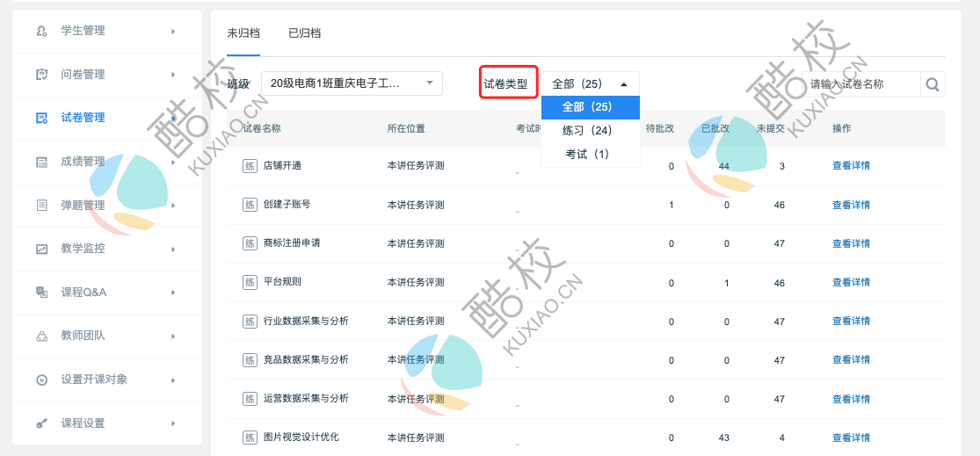Click the 课程设置 sidebar icon
Viewport: 980px width, 456px height.
point(41,423)
